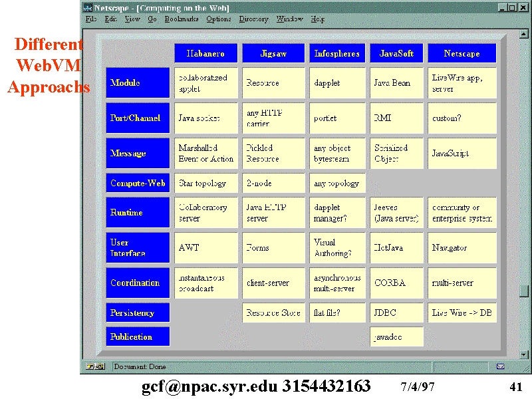Screen dimensions: 532x399
Task: Open the mail envelope icon in status bar
Action: point(501,366)
